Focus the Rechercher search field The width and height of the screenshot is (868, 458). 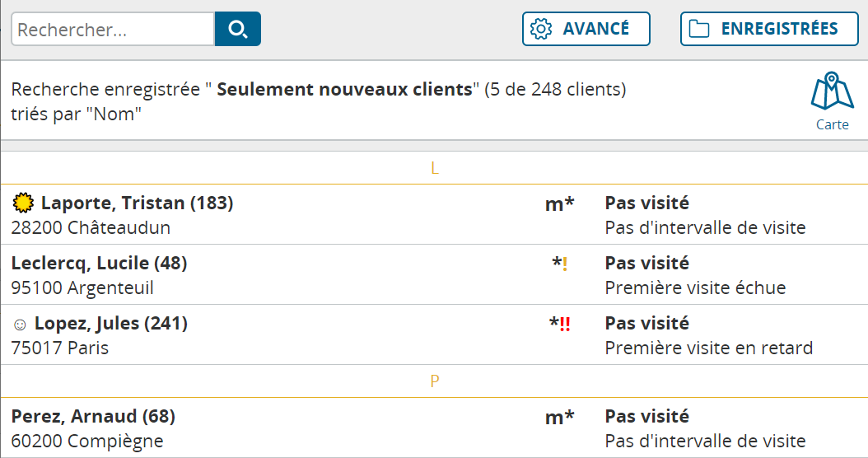pos(112,30)
